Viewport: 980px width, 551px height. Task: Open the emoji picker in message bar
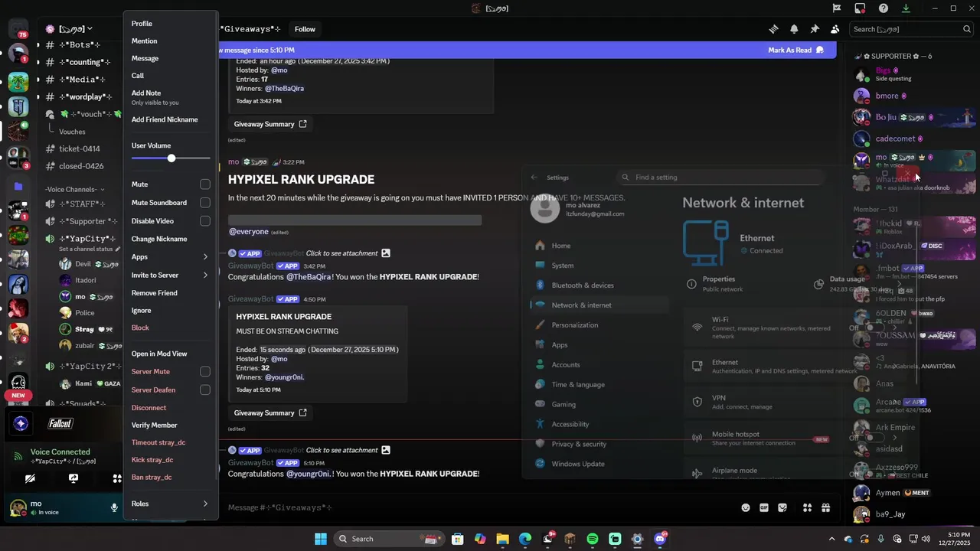pyautogui.click(x=746, y=507)
